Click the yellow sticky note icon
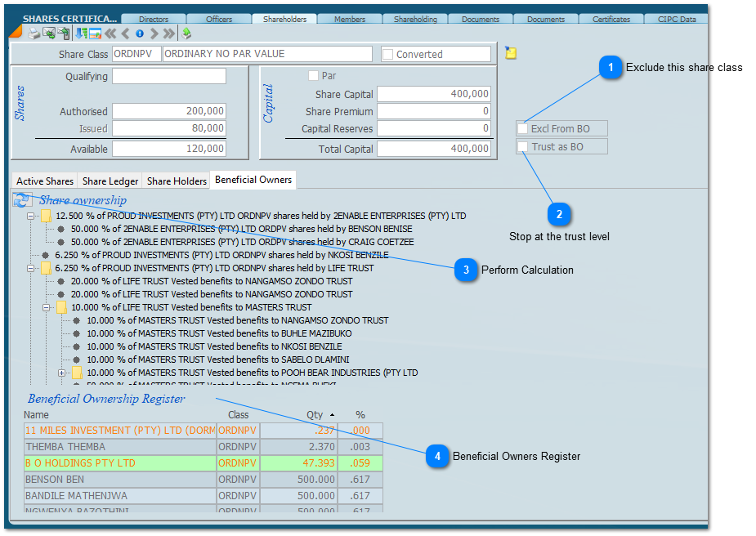The height and width of the screenshot is (536, 756). (x=511, y=53)
